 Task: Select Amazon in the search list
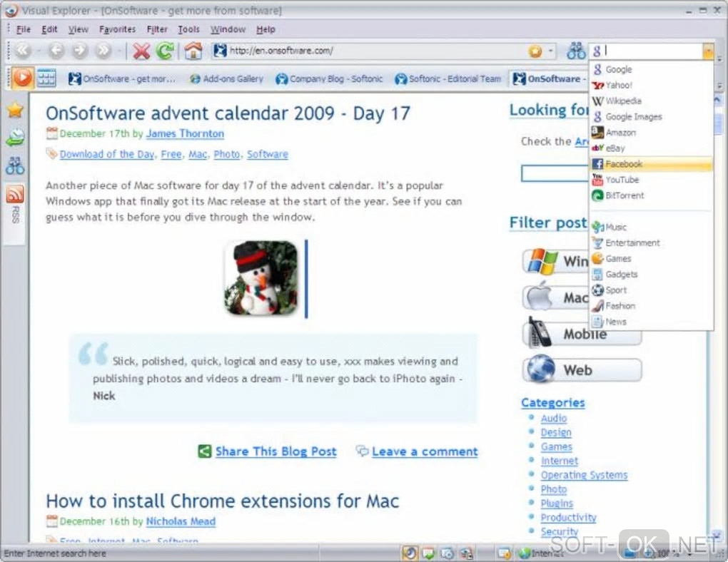coord(651,132)
